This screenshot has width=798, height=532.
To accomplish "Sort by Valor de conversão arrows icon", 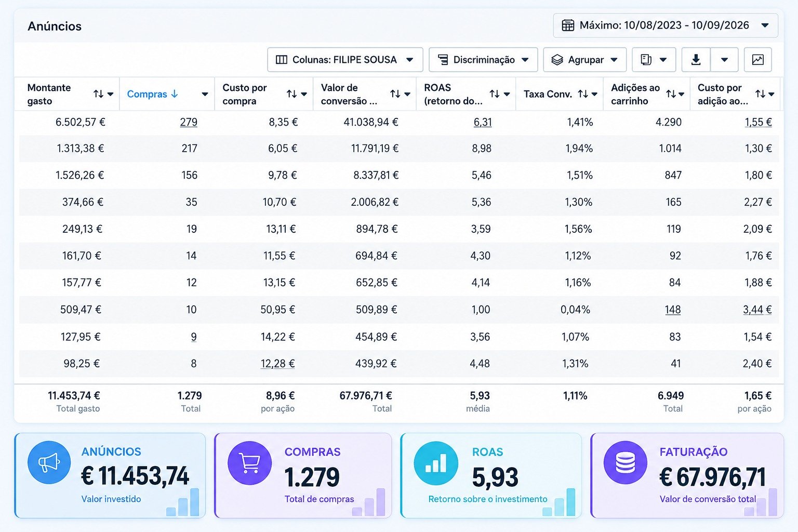I will [x=395, y=94].
